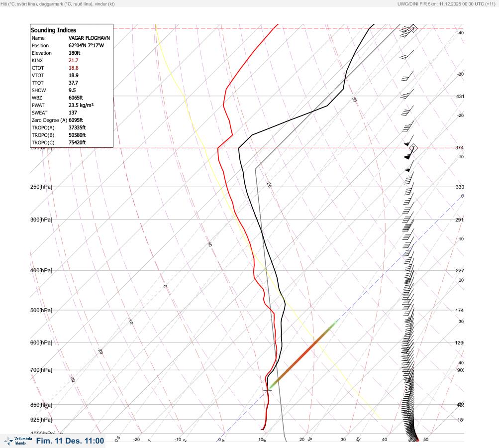Click the TROPO(A) value 37335ft
Viewport: 499px width, 448px height.
77,128
